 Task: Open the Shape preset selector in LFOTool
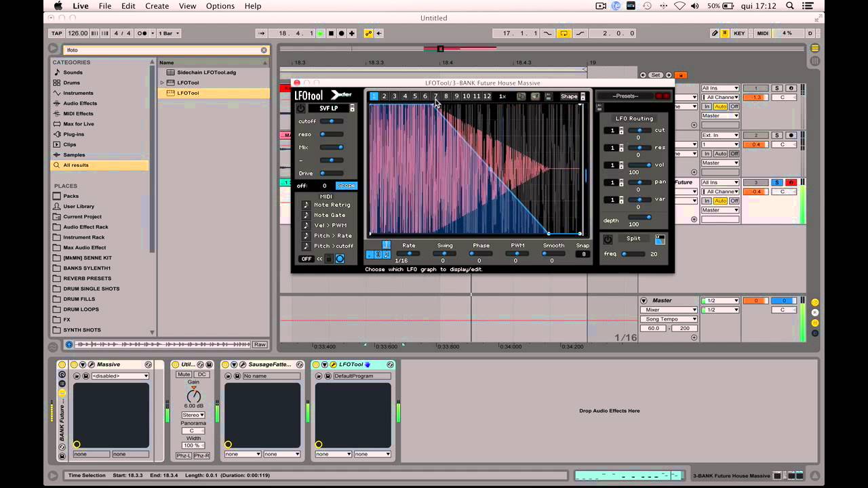point(573,96)
